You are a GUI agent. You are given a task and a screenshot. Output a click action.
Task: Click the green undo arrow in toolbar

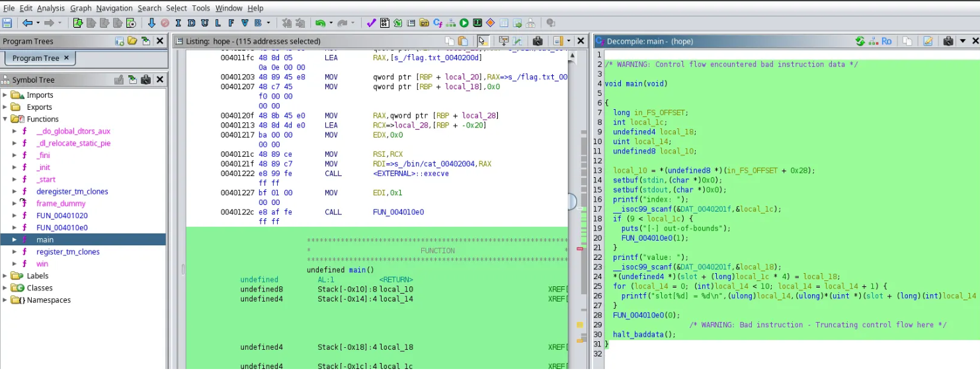[x=320, y=23]
